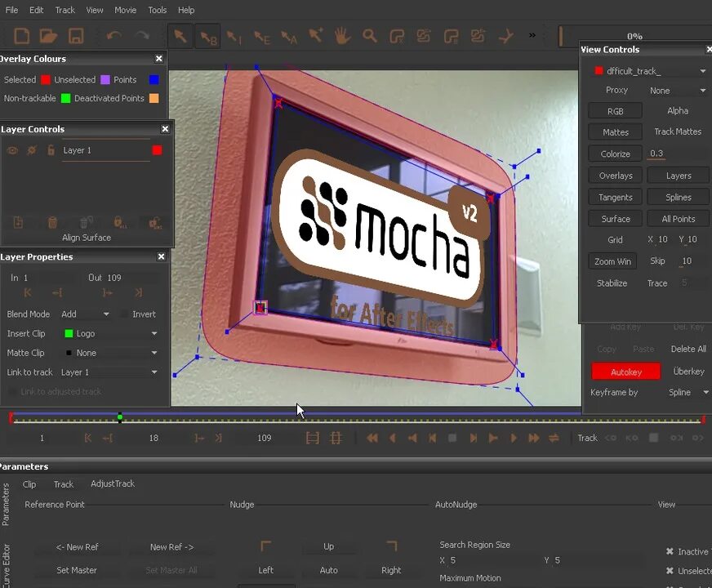The height and width of the screenshot is (588, 712).
Task: Toggle the Mattes view button
Action: (x=616, y=132)
